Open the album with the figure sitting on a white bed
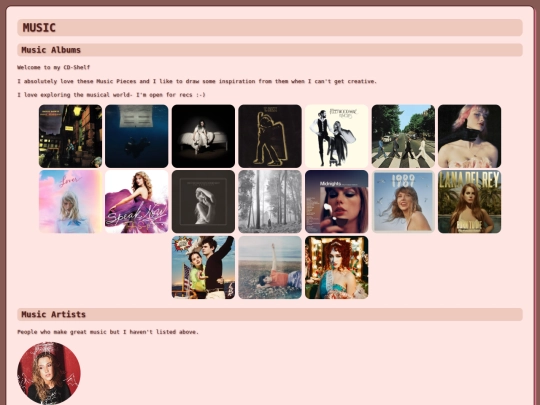 (x=203, y=136)
